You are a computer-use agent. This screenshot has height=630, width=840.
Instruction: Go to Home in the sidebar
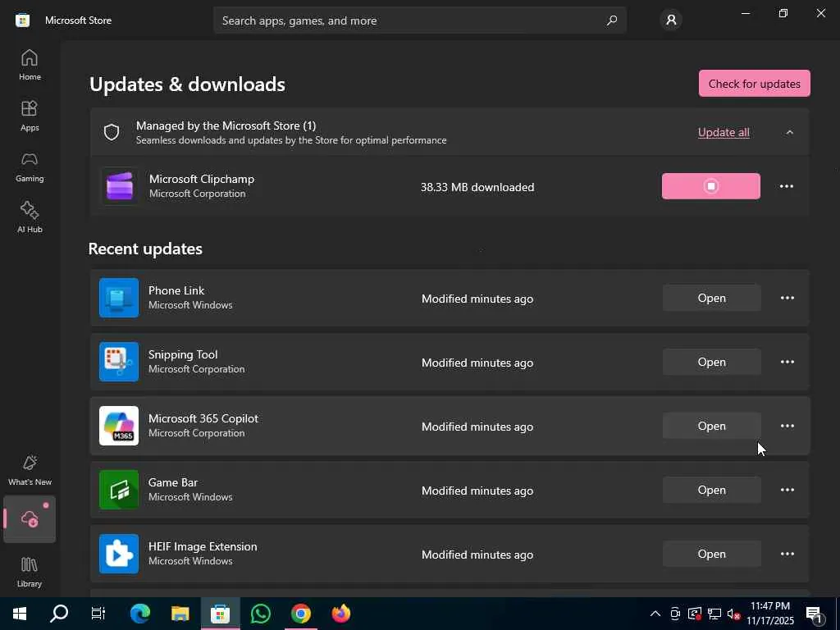[30, 65]
